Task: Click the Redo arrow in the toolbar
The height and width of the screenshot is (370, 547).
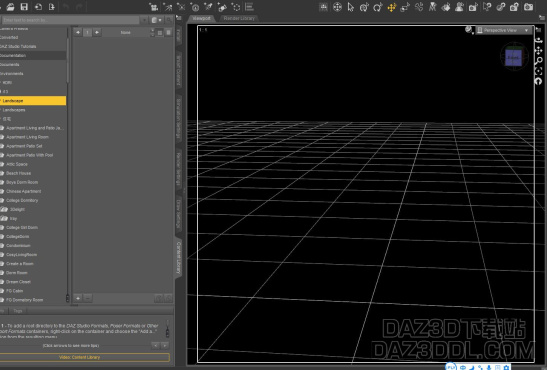Action: 79,7
